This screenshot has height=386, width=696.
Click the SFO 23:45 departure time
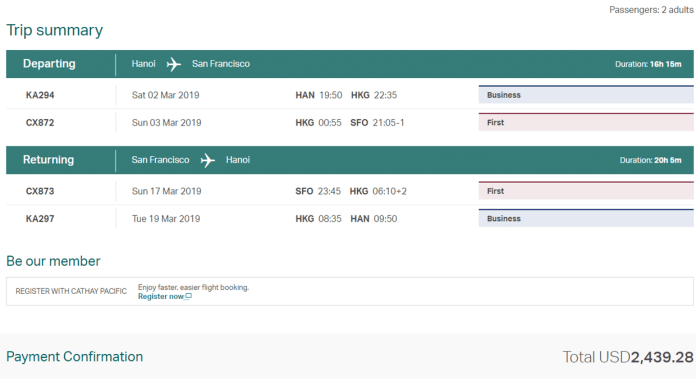[318, 191]
